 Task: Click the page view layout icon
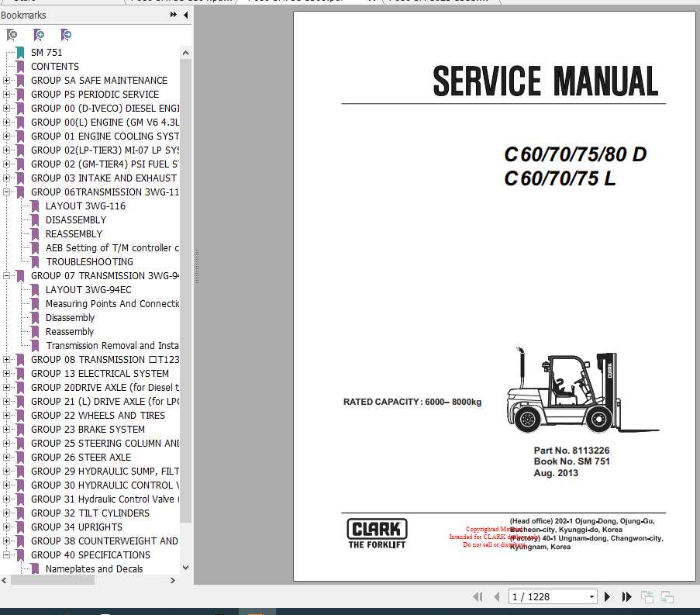pyautogui.click(x=647, y=596)
